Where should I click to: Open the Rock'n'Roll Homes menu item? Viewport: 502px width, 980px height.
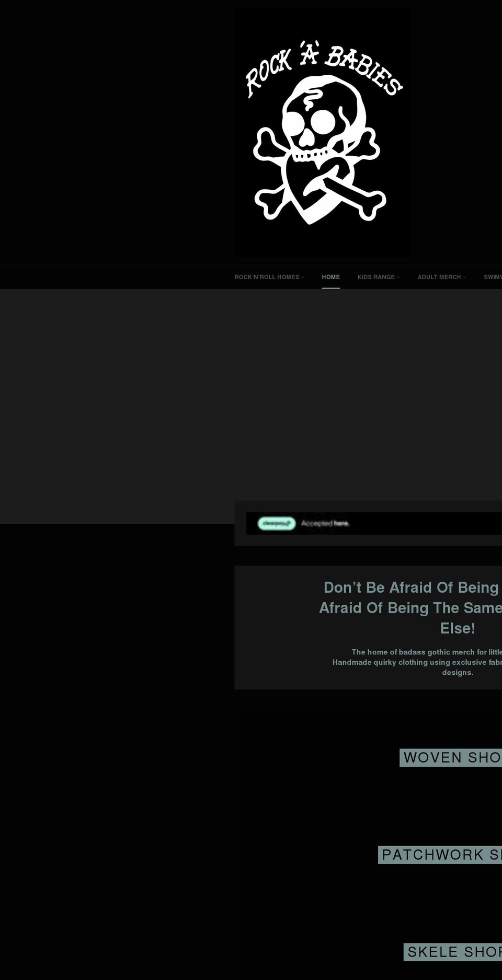click(x=266, y=277)
